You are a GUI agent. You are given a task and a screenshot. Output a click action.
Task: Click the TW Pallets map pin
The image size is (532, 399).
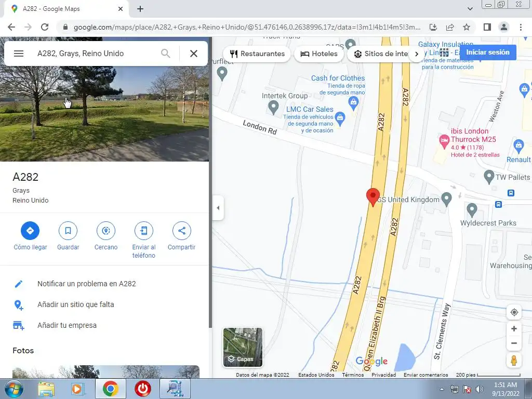[x=488, y=177]
